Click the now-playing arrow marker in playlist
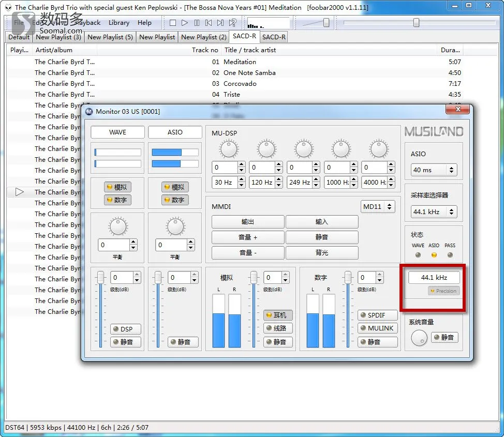Image resolution: width=504 pixels, height=437 pixels. [20, 192]
